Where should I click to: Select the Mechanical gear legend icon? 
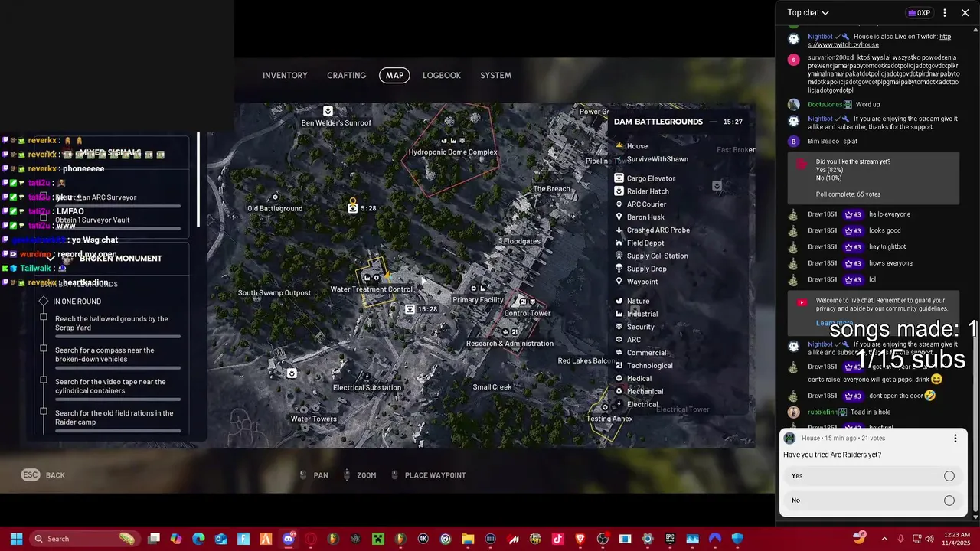(619, 391)
